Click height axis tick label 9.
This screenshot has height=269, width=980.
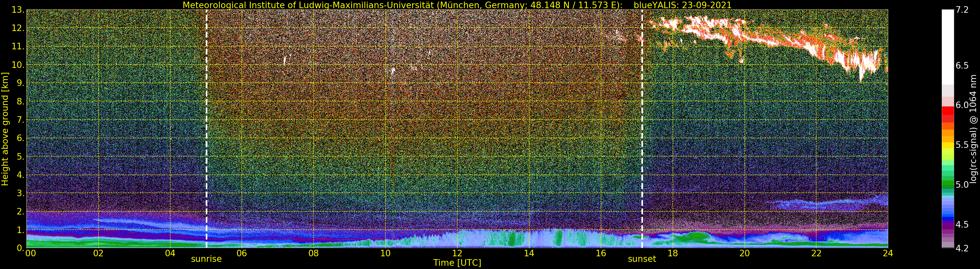[x=20, y=83]
